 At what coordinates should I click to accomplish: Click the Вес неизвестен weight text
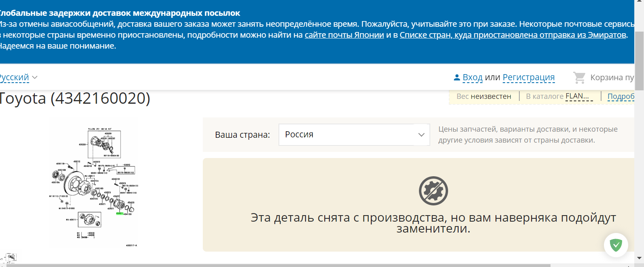click(x=484, y=96)
